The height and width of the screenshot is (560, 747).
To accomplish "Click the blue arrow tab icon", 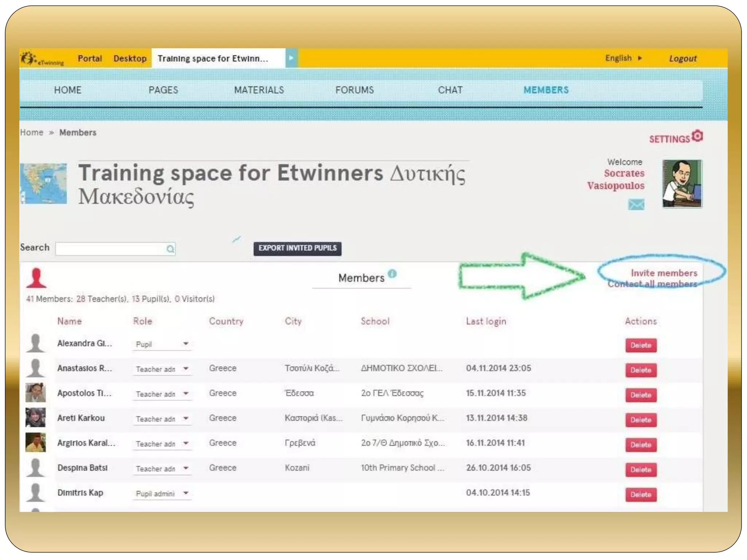I will click(291, 58).
